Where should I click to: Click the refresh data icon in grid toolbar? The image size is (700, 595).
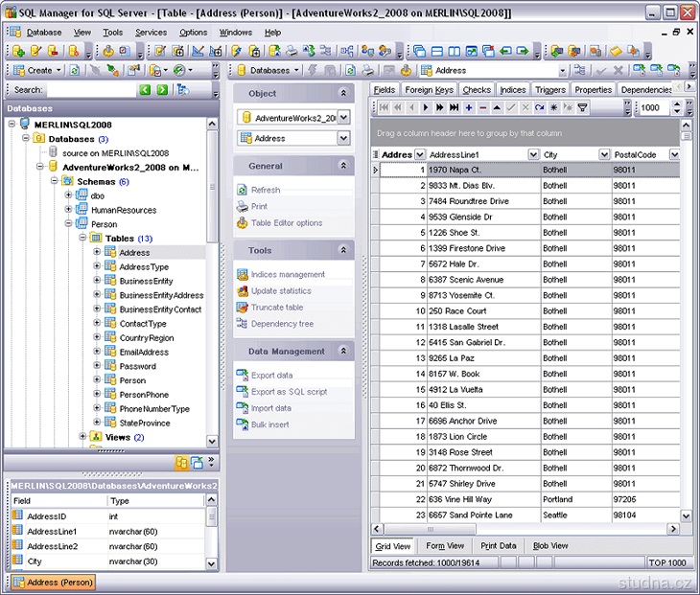540,108
